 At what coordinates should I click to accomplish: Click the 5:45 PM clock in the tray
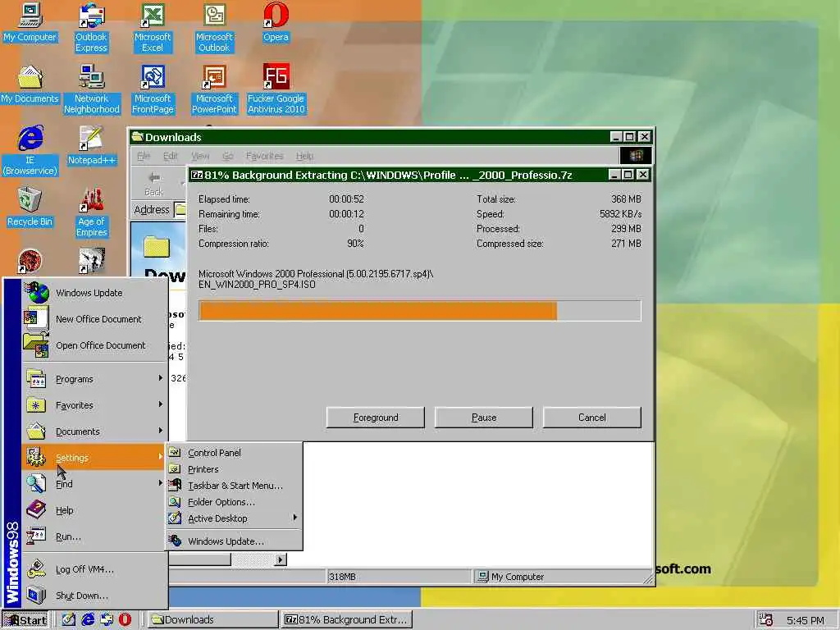pyautogui.click(x=805, y=620)
